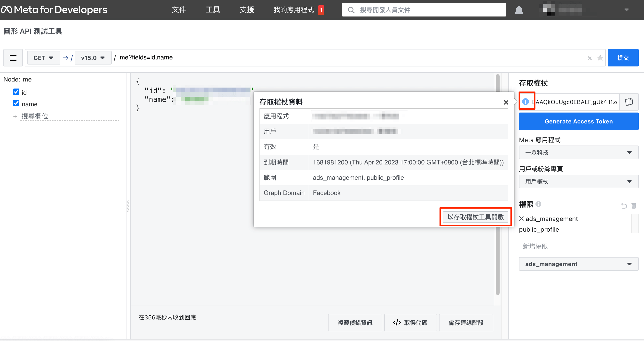
Task: Click the access token info icon
Action: coord(526,102)
